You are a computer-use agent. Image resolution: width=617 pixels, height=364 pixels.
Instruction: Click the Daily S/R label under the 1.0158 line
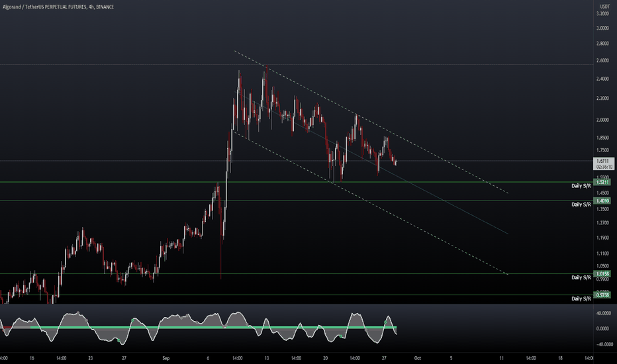click(x=581, y=278)
